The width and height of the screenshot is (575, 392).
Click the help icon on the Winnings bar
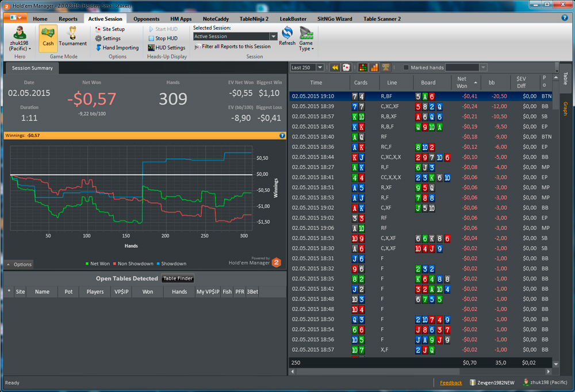coord(282,136)
